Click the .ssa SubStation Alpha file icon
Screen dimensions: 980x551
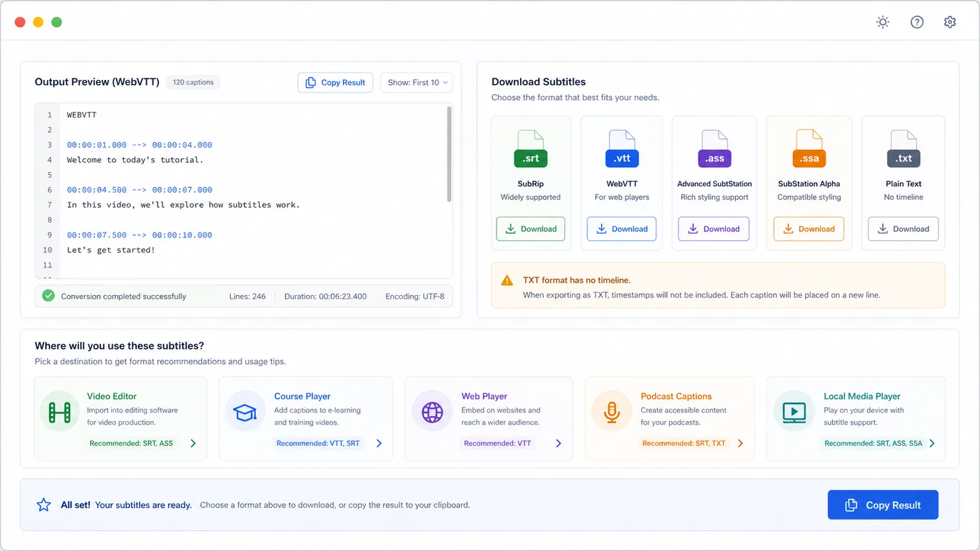809,149
